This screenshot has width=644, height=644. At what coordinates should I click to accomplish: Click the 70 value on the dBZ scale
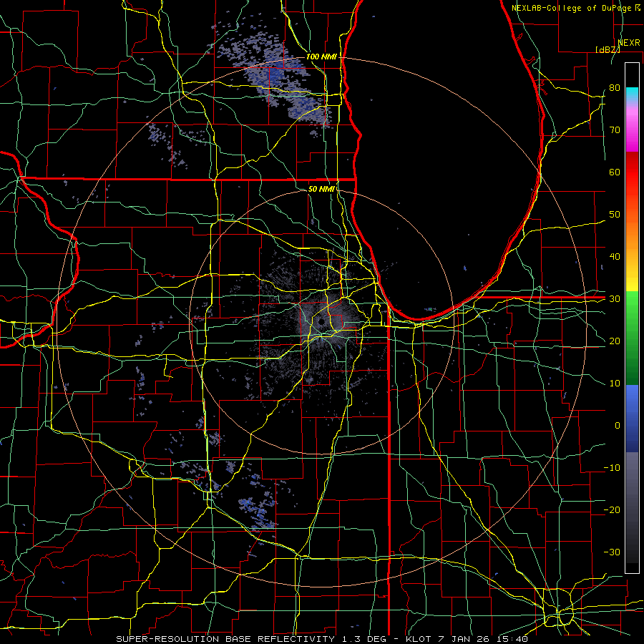coord(615,130)
